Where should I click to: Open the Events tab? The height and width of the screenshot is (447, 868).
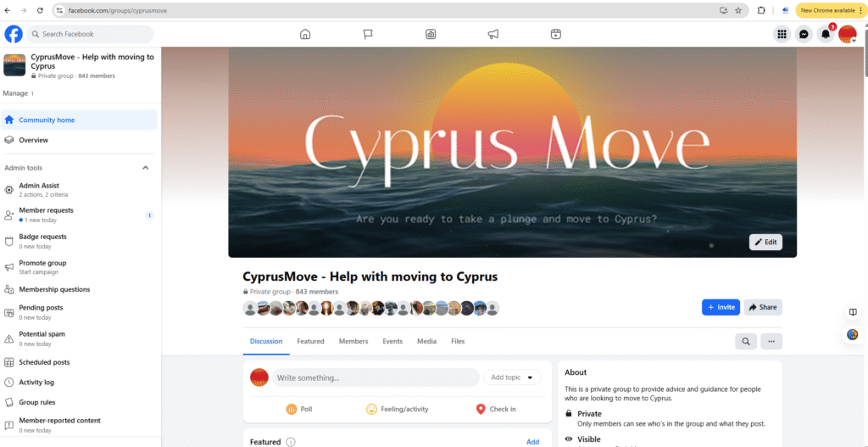point(392,341)
